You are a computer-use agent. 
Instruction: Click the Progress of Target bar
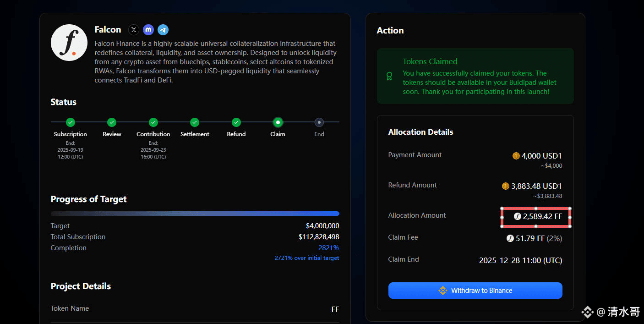[195, 214]
